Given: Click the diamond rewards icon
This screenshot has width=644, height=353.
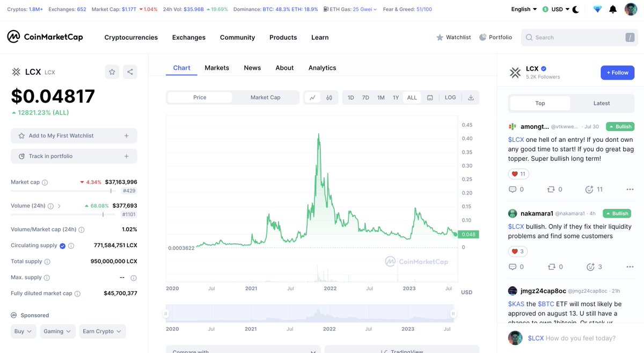Looking at the screenshot, I should click(598, 9).
